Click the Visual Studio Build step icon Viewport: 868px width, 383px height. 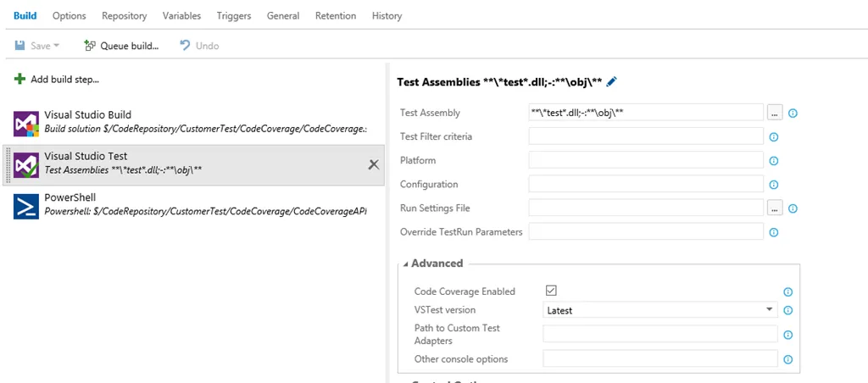click(26, 124)
